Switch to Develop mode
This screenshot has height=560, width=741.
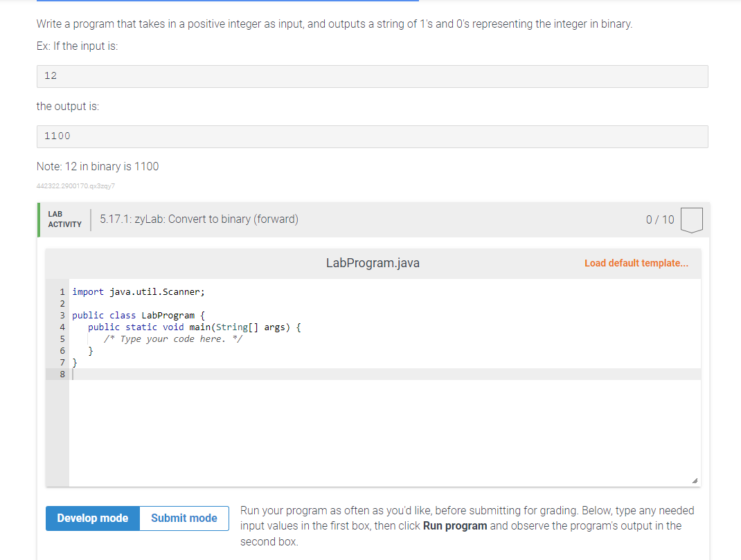tap(92, 518)
